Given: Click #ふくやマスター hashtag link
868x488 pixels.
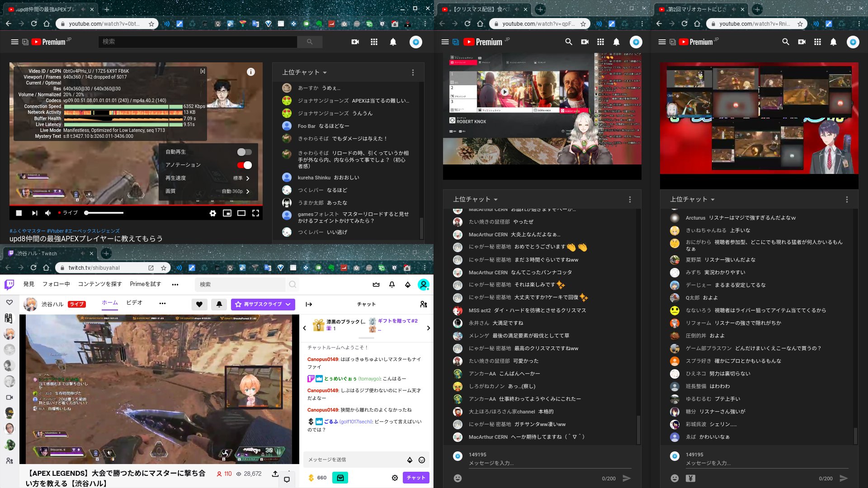Looking at the screenshot, I should [x=28, y=231].
